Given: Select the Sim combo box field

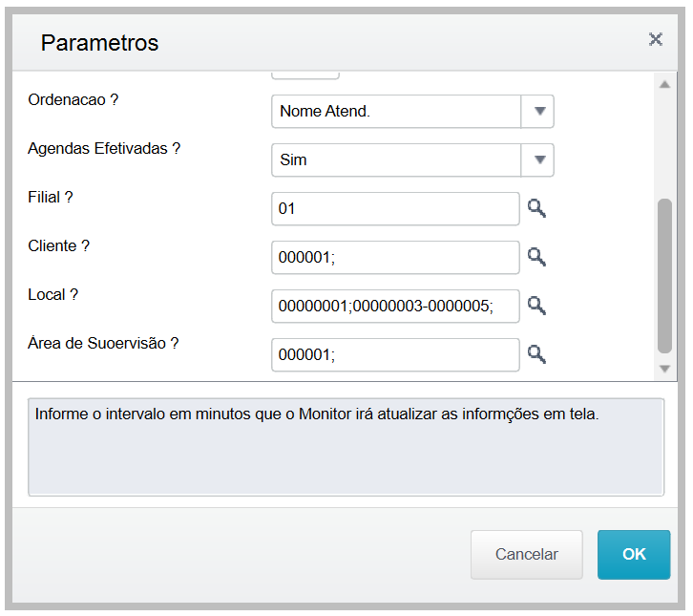Looking at the screenshot, I should click(396, 159).
